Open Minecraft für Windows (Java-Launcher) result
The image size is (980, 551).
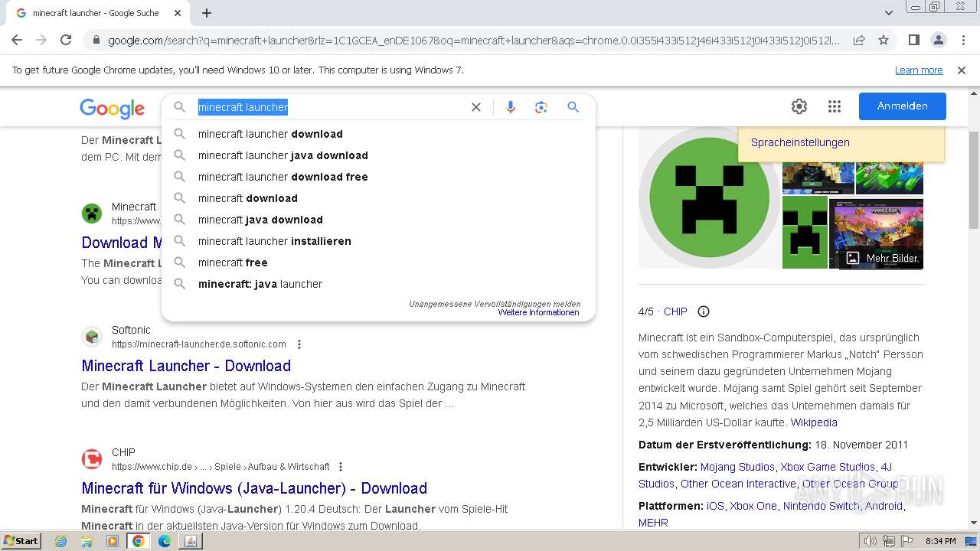254,488
